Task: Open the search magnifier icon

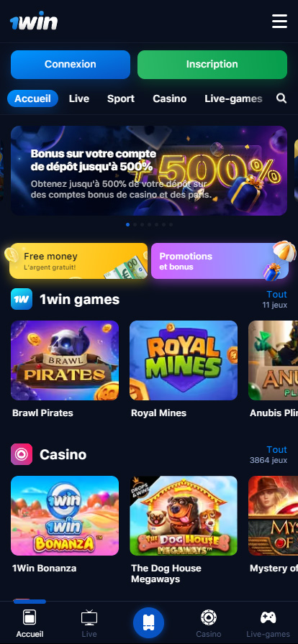Action: 281,98
